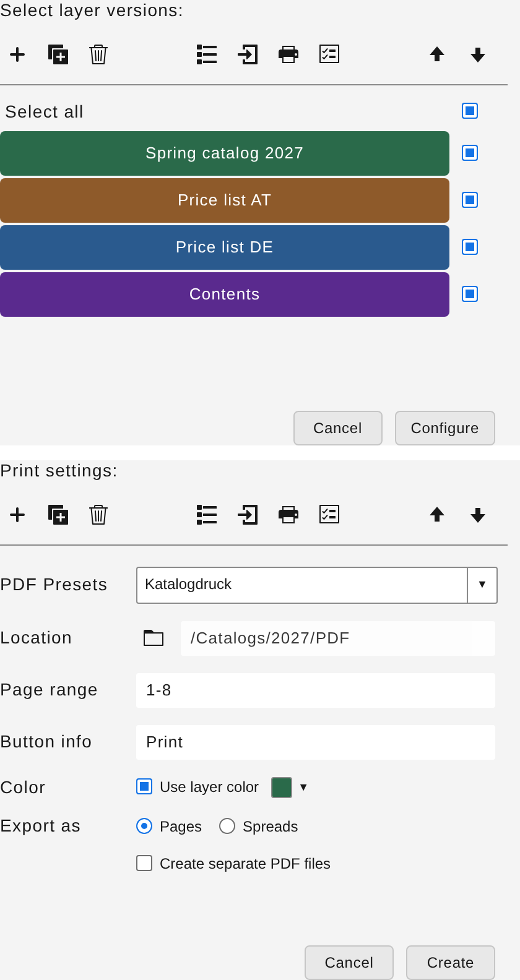
Task: Click Cancel beside the Create button
Action: [349, 963]
